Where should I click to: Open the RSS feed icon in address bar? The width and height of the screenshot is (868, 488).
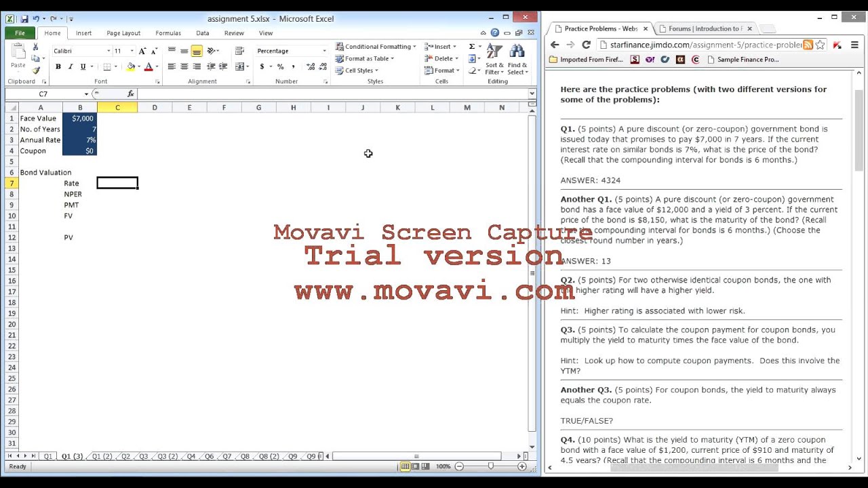point(808,45)
